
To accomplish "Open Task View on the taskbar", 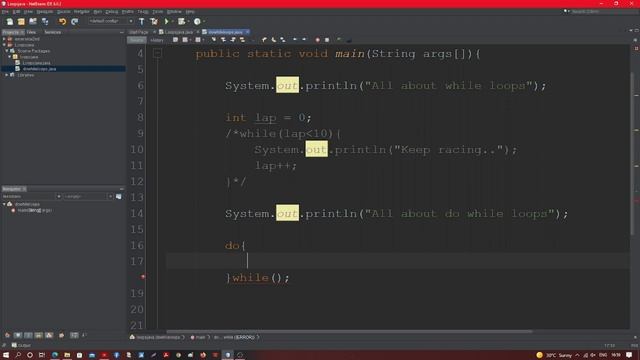I will pos(41,355).
